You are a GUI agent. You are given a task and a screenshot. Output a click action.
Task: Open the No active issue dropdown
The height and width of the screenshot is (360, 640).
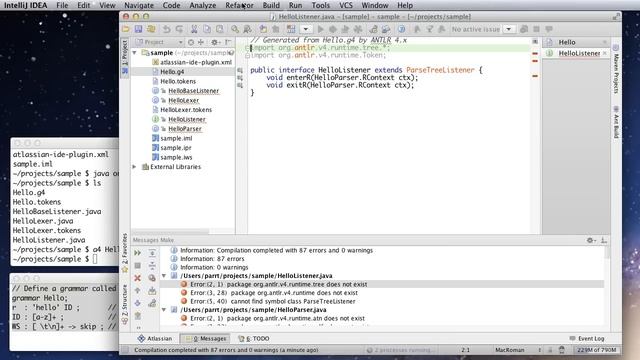(509, 29)
